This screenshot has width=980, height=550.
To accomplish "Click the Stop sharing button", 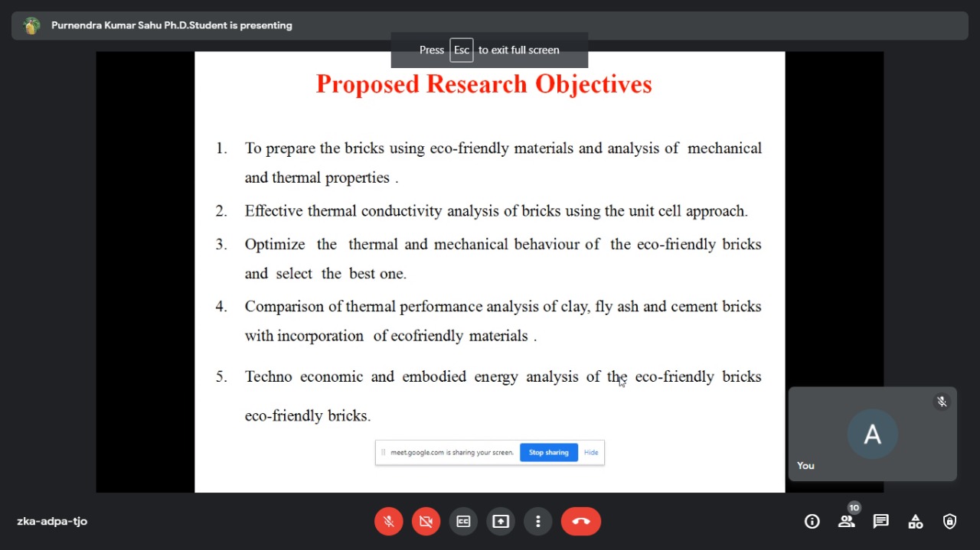I will click(549, 452).
